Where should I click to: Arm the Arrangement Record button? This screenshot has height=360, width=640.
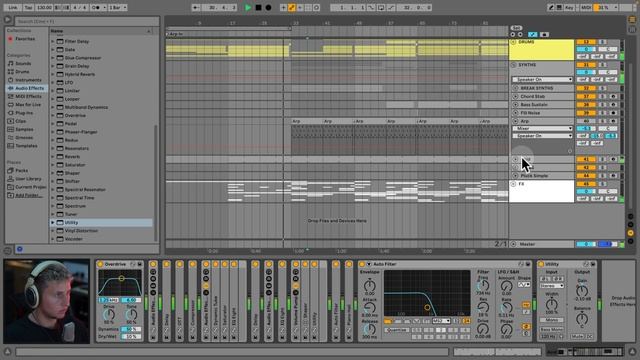coord(268,7)
